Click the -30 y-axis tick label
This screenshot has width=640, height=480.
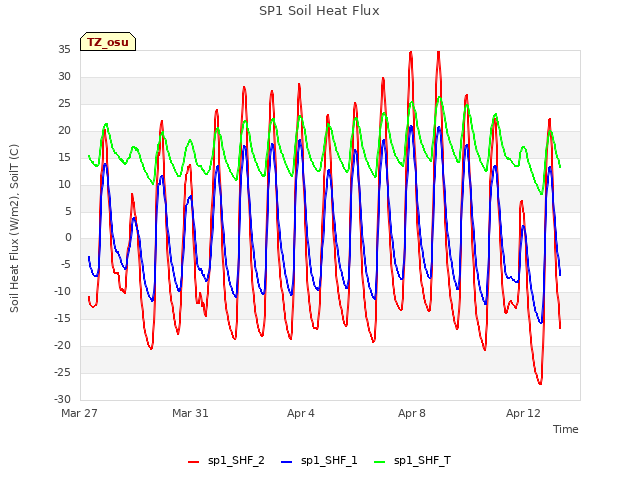pyautogui.click(x=63, y=399)
